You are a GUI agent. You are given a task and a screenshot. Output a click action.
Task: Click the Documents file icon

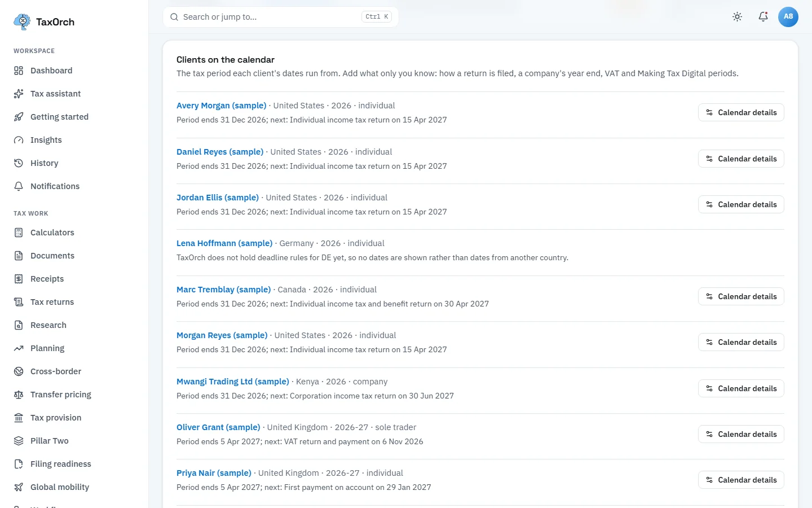pyautogui.click(x=19, y=256)
